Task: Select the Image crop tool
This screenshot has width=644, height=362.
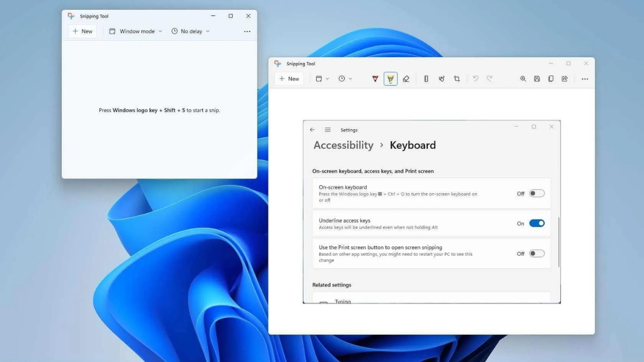Action: (x=457, y=79)
